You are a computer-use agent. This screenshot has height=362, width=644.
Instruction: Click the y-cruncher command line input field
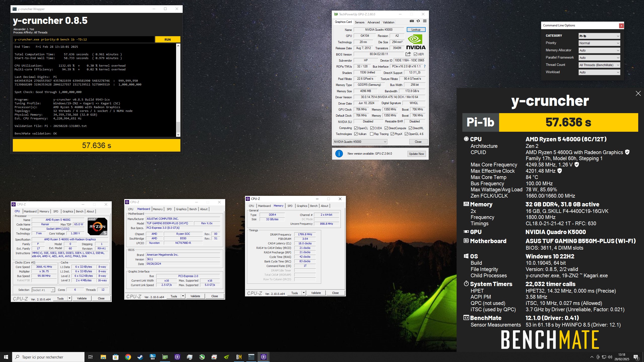tap(84, 39)
